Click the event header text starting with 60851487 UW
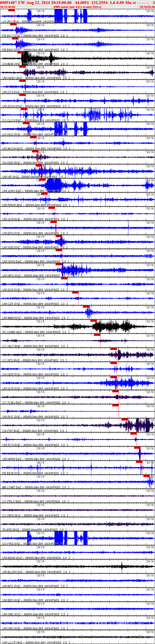 [x=77, y=3]
